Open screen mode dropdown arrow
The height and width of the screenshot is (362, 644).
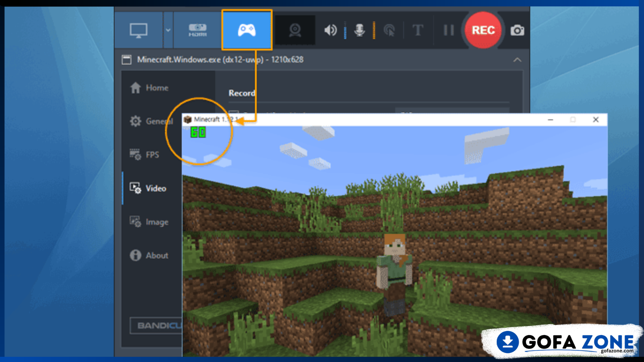coord(168,30)
